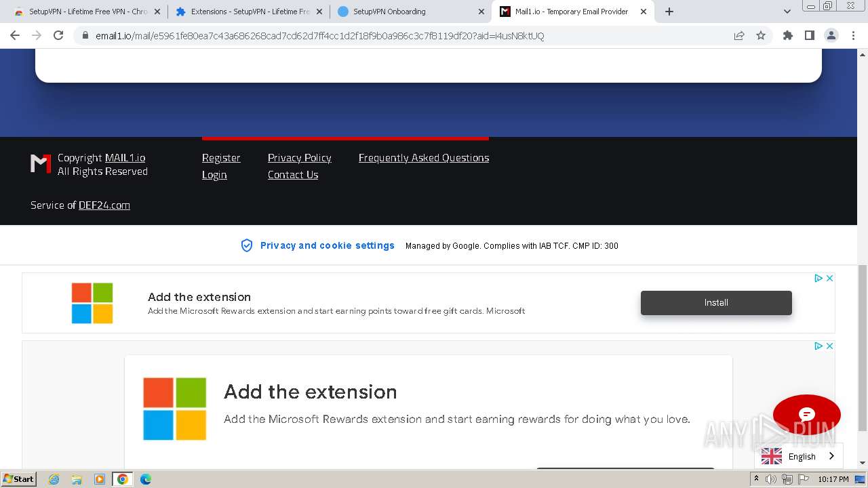Select Chrome in the taskbar
Viewport: 868px width, 488px height.
click(x=122, y=479)
